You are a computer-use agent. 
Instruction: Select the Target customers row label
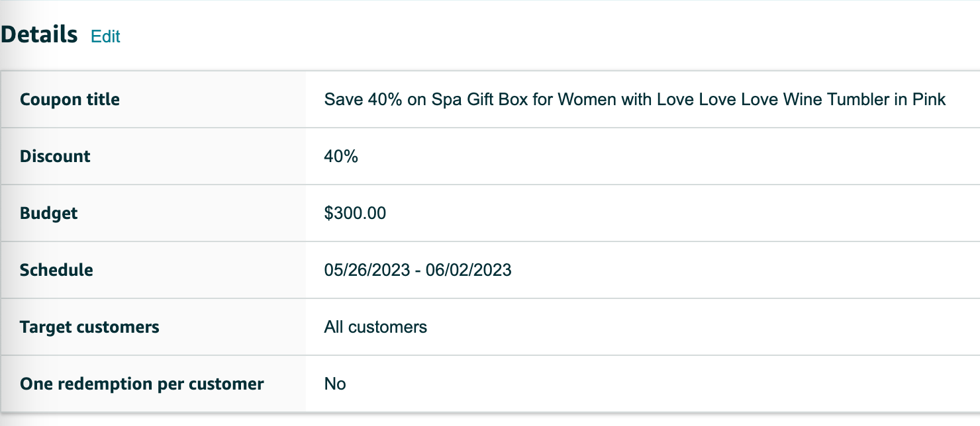click(89, 327)
